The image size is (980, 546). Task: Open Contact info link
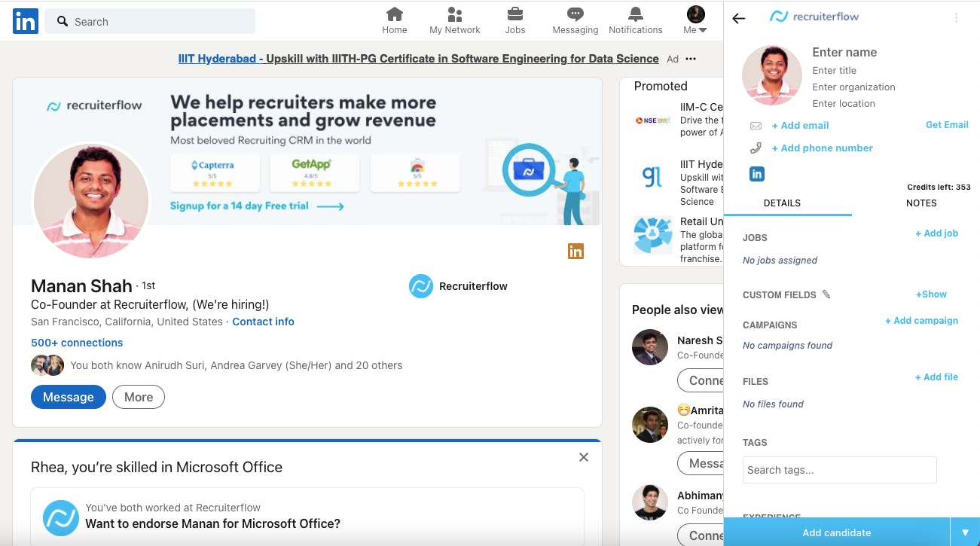[263, 322]
